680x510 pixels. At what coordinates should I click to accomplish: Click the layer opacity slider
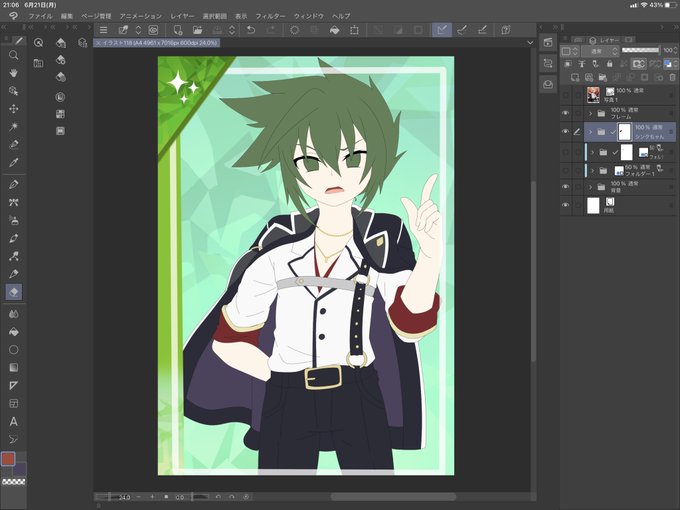click(640, 50)
